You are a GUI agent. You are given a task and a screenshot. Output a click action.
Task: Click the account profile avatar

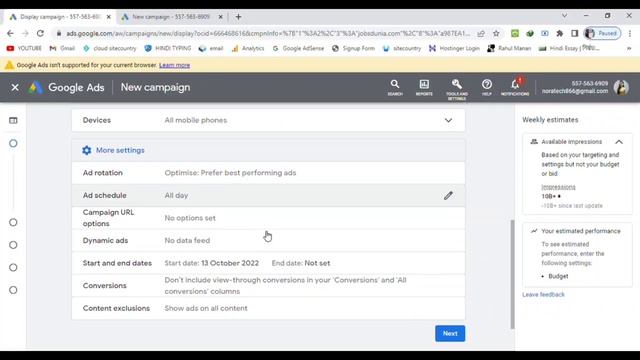click(x=621, y=87)
